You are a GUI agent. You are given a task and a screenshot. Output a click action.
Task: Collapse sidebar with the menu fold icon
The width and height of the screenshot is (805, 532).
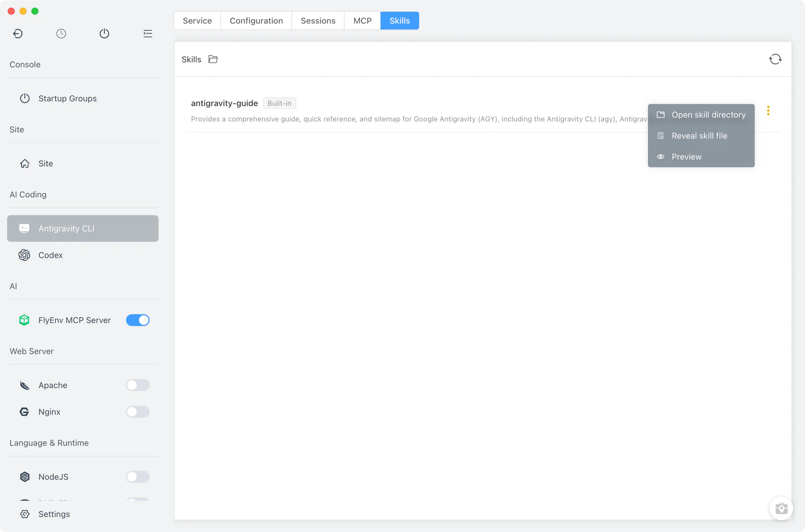[x=148, y=34]
